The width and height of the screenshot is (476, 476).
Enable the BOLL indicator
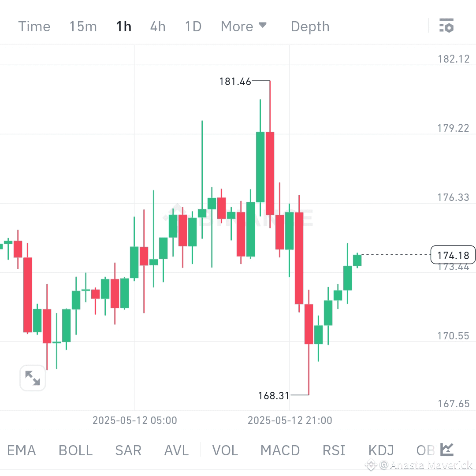(x=75, y=450)
